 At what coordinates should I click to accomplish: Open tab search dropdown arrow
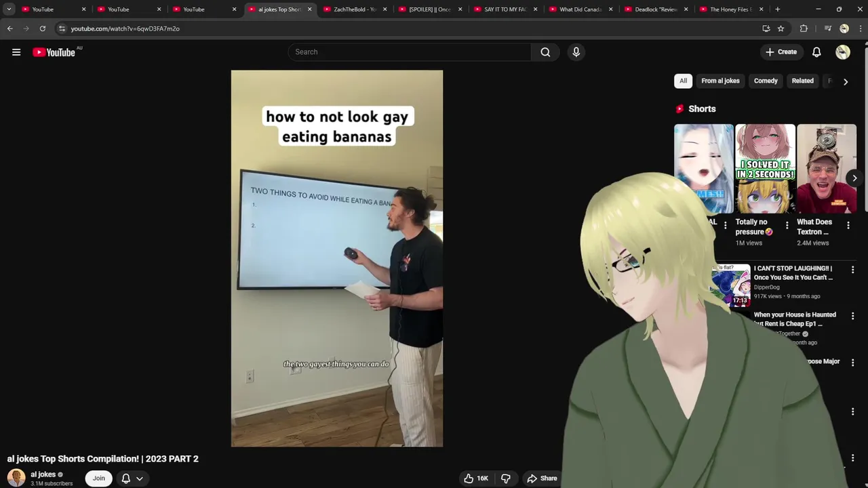point(9,9)
